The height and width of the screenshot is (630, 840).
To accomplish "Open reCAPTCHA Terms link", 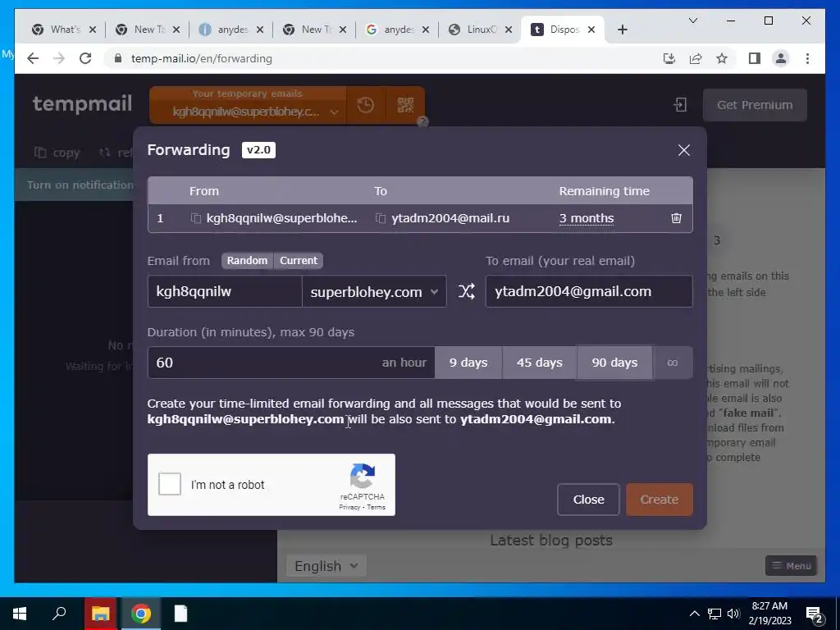I will point(376,507).
